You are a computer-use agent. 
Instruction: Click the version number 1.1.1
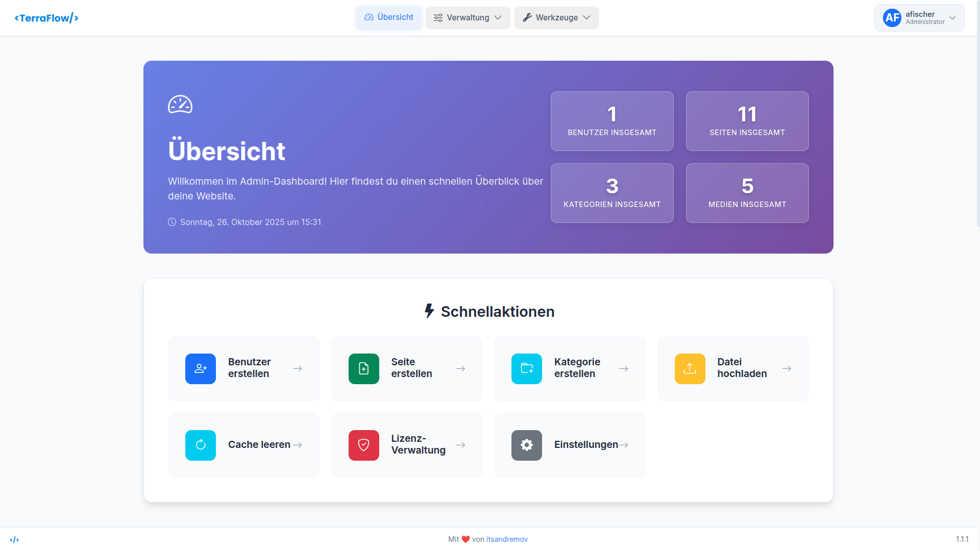click(x=963, y=539)
